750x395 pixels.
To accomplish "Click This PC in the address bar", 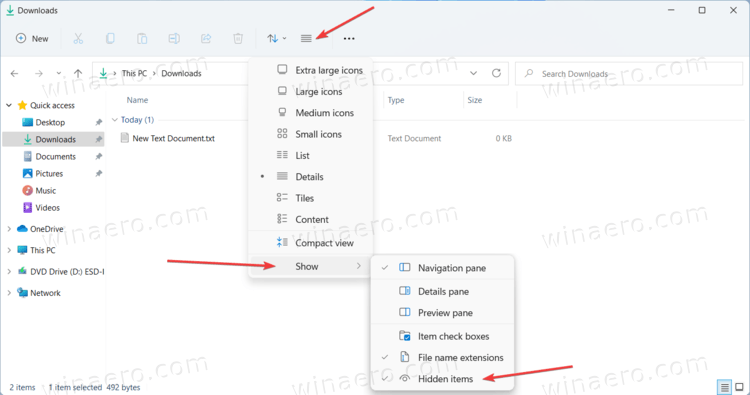I will coord(134,74).
